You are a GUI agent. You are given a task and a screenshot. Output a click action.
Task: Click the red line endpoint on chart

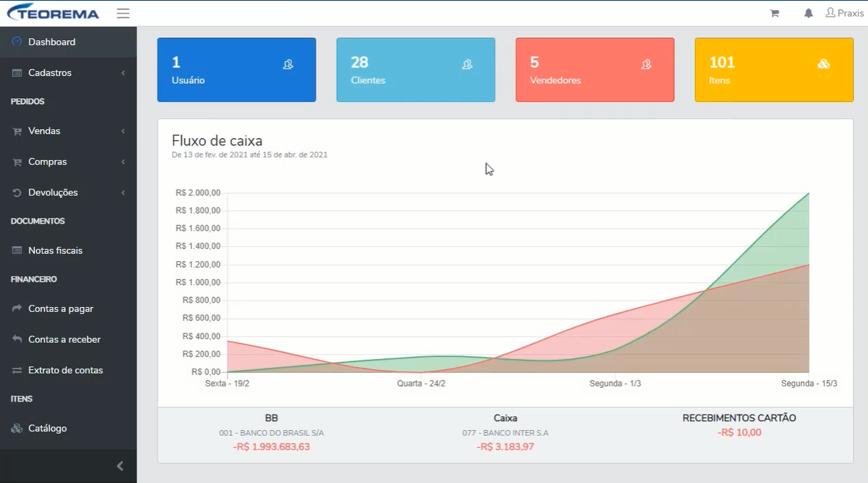pyautogui.click(x=809, y=265)
